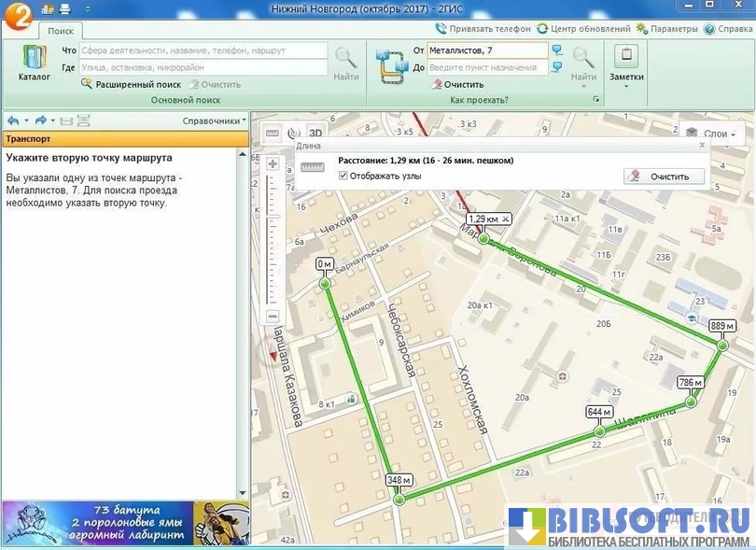Screen dimensions: 756x550
Task: Click the zoom in plus button
Action: [x=273, y=164]
